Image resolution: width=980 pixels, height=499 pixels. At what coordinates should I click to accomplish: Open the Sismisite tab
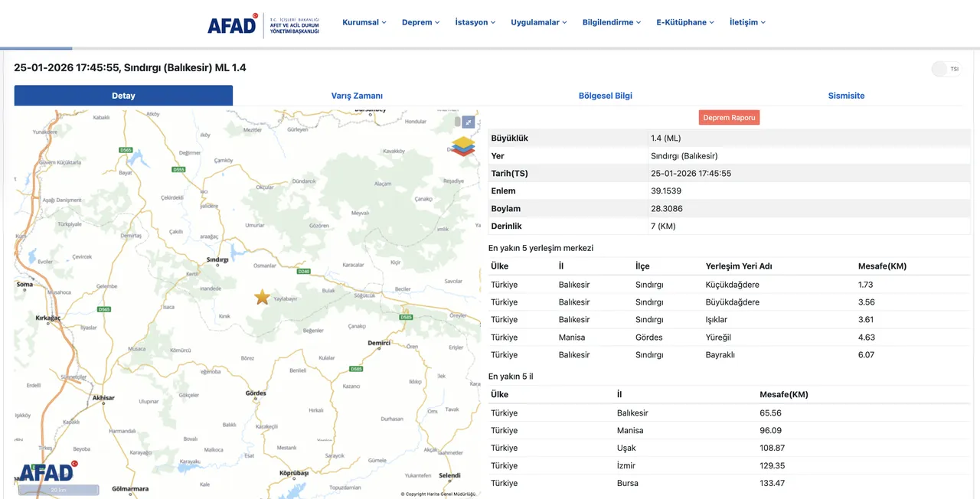[846, 96]
